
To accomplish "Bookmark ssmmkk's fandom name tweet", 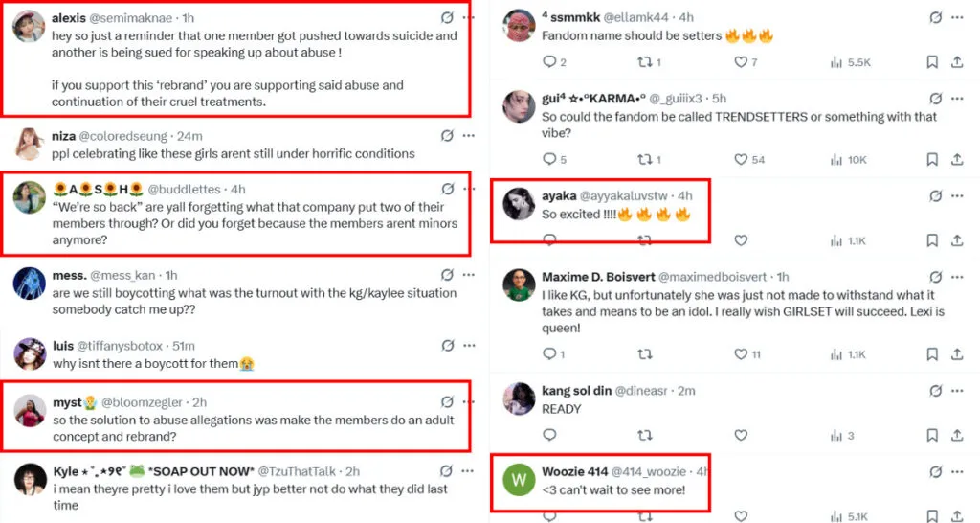I will 932,62.
